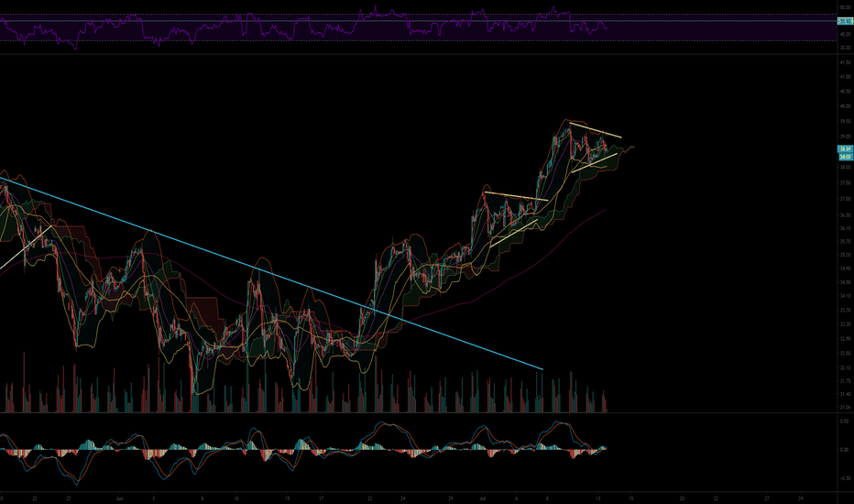Click the 20.00 level on the RSI scale
854x504 pixels.
tap(846, 48)
